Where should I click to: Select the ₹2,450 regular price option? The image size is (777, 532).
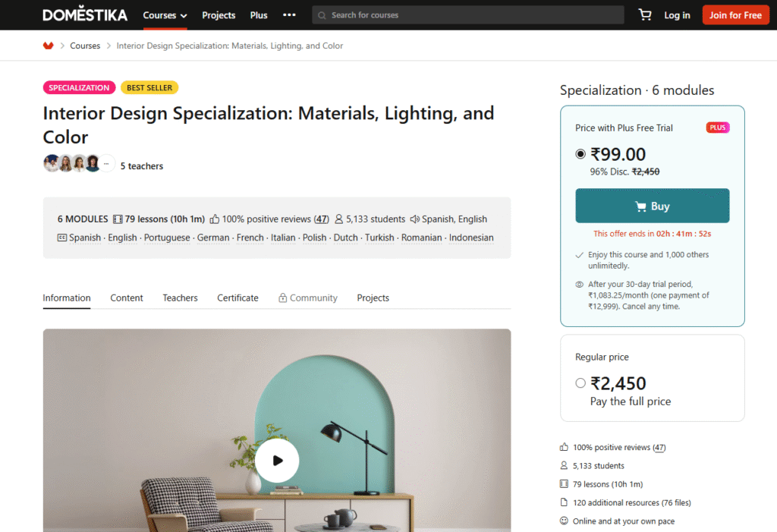click(x=581, y=383)
